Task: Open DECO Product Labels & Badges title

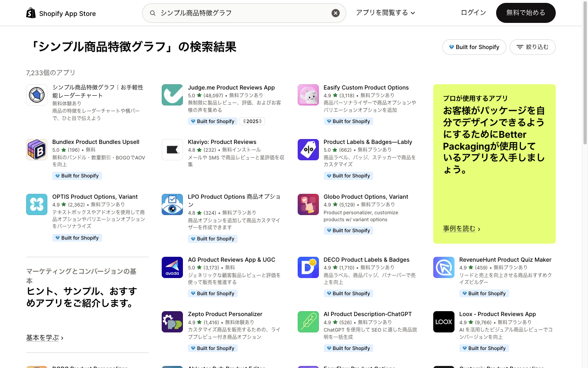Action: point(366,260)
